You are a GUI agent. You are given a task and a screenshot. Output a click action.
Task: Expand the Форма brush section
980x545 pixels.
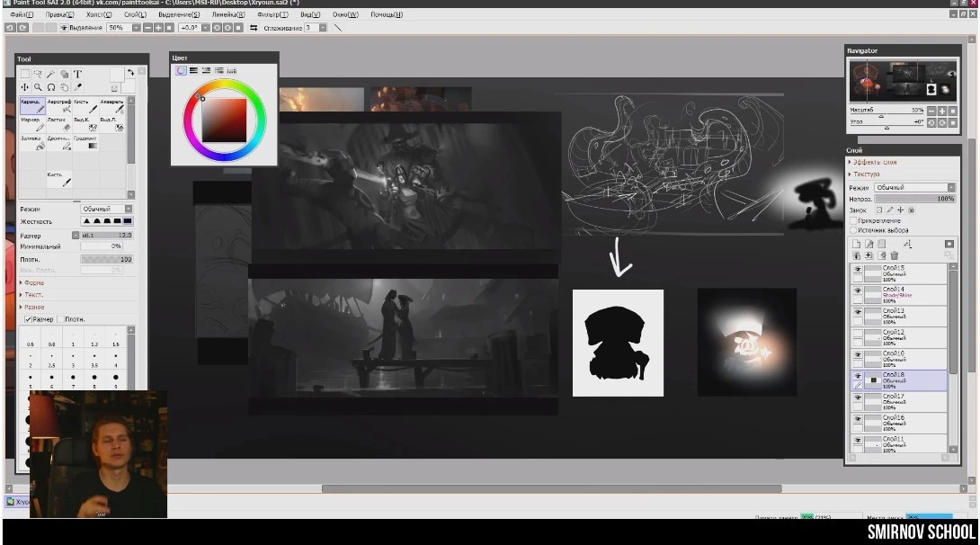[x=34, y=282]
